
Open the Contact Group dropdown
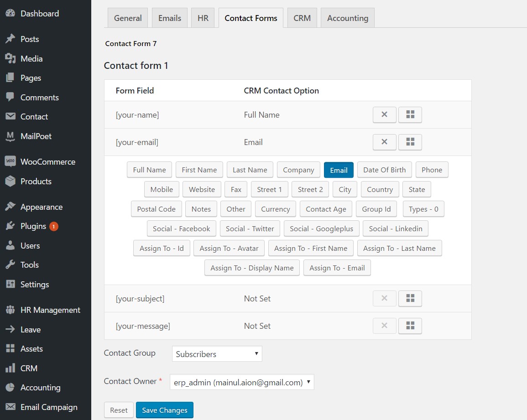217,354
